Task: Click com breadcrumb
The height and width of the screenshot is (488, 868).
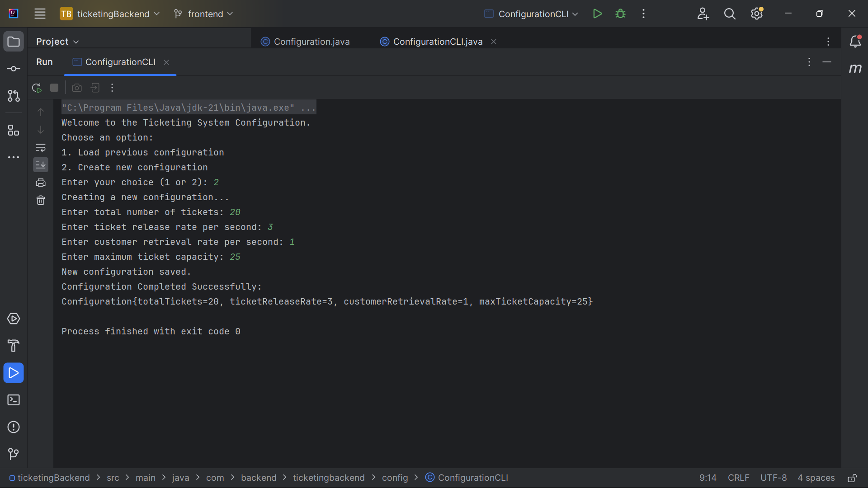Action: [215, 478]
